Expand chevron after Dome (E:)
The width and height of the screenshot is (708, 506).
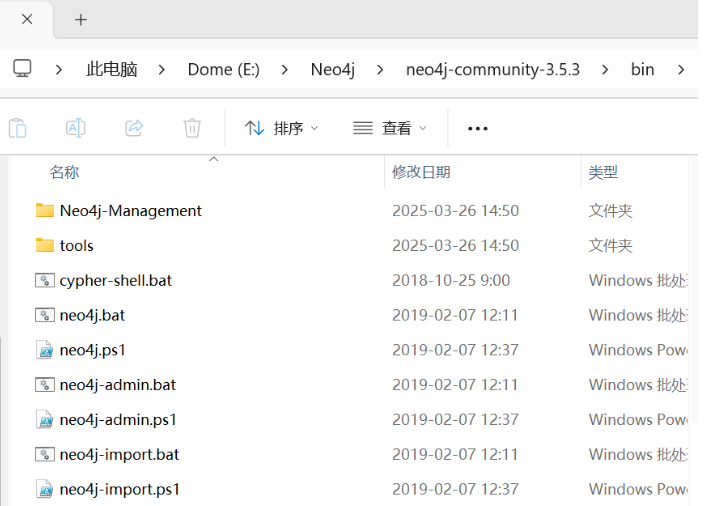[284, 70]
